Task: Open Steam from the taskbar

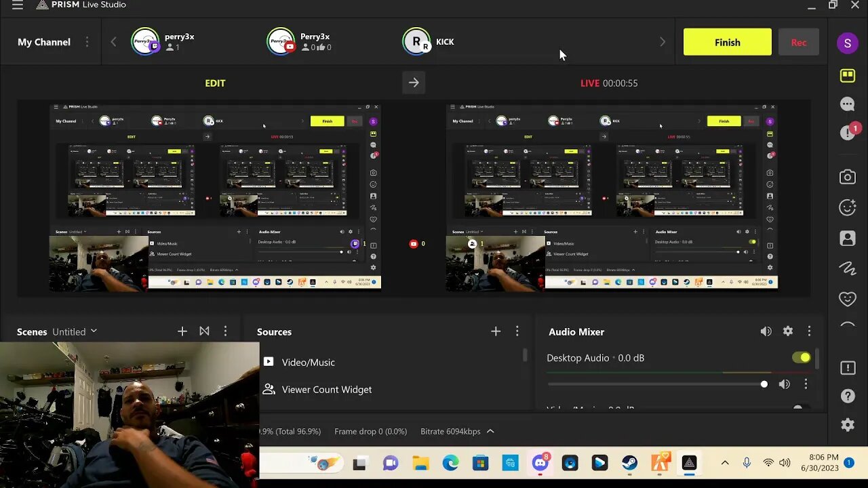Action: coord(630,464)
